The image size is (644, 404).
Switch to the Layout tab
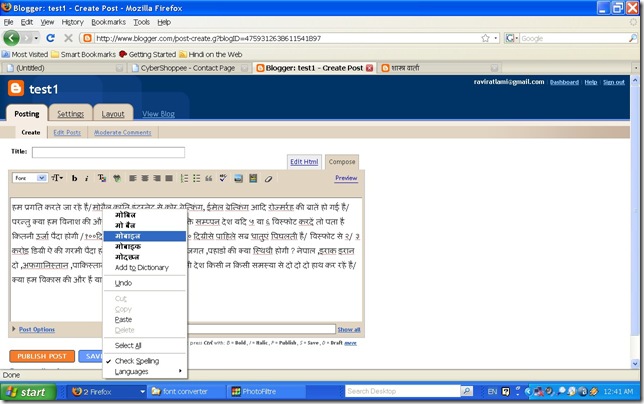113,114
